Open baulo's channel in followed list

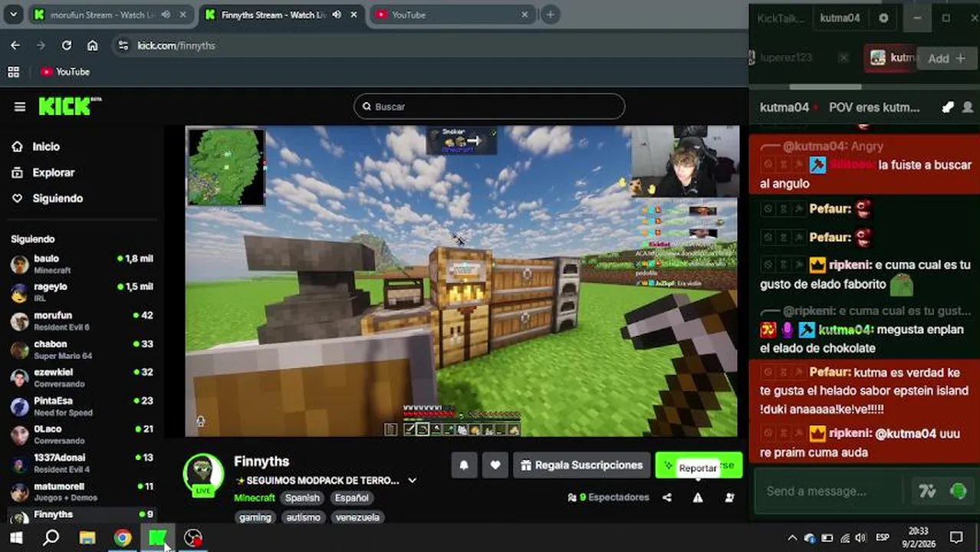(x=82, y=264)
